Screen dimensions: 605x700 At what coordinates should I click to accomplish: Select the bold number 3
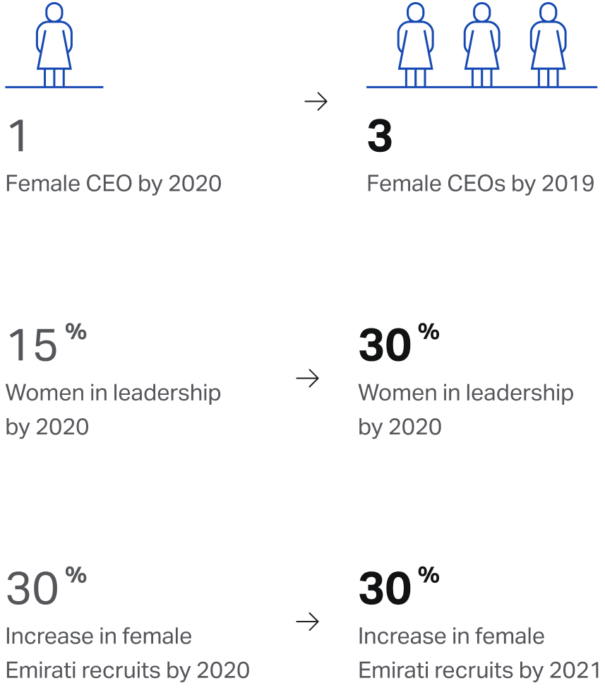coord(380,136)
